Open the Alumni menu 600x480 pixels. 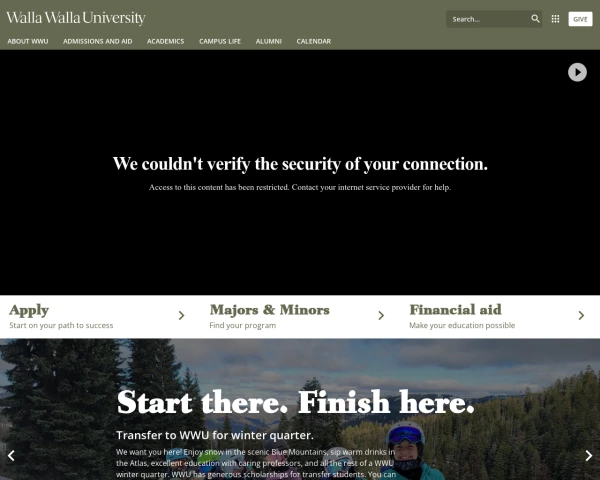(x=269, y=41)
